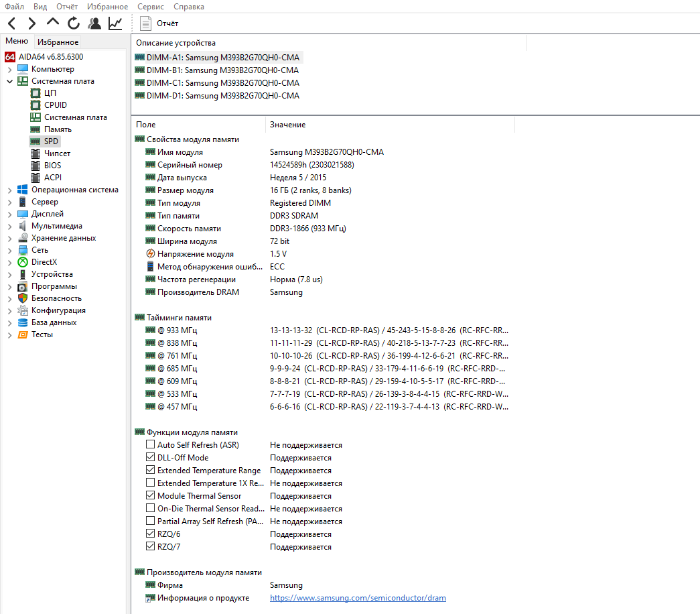
Task: Open the samsung.com/semiconductor/dram link
Action: [x=358, y=598]
